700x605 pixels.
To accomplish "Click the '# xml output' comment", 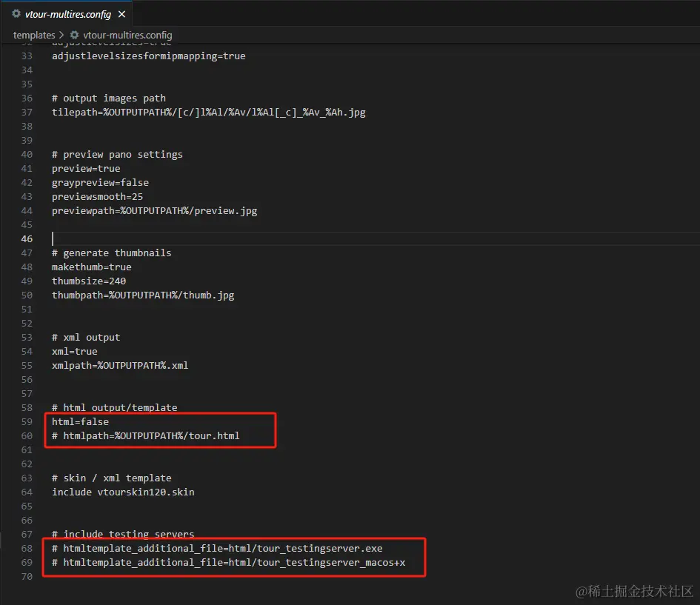I will (x=86, y=337).
